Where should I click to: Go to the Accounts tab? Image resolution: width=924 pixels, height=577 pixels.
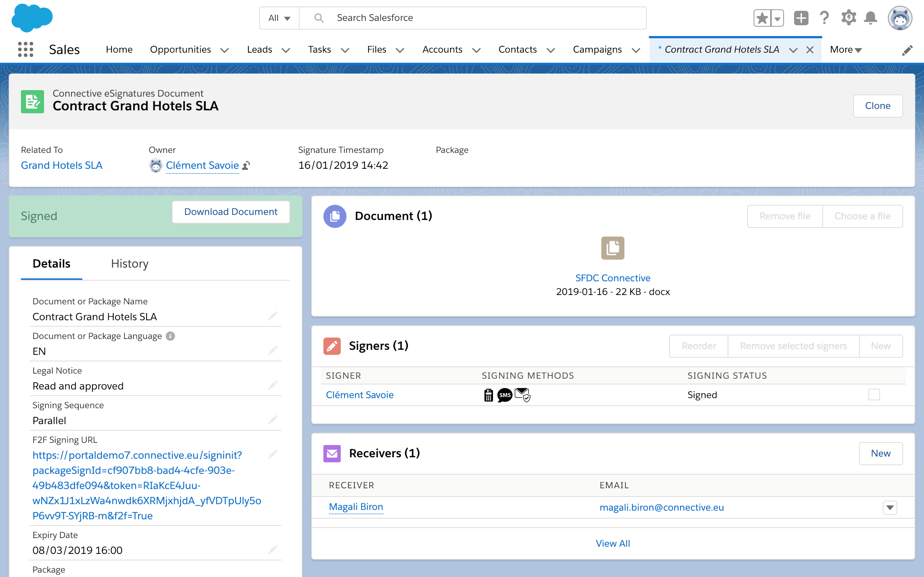[x=442, y=50]
